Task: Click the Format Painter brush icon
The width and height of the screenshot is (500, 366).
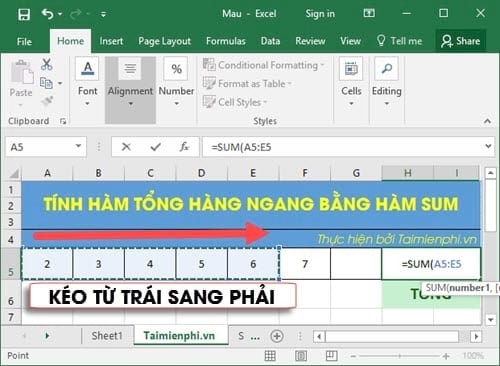Action: (x=47, y=100)
